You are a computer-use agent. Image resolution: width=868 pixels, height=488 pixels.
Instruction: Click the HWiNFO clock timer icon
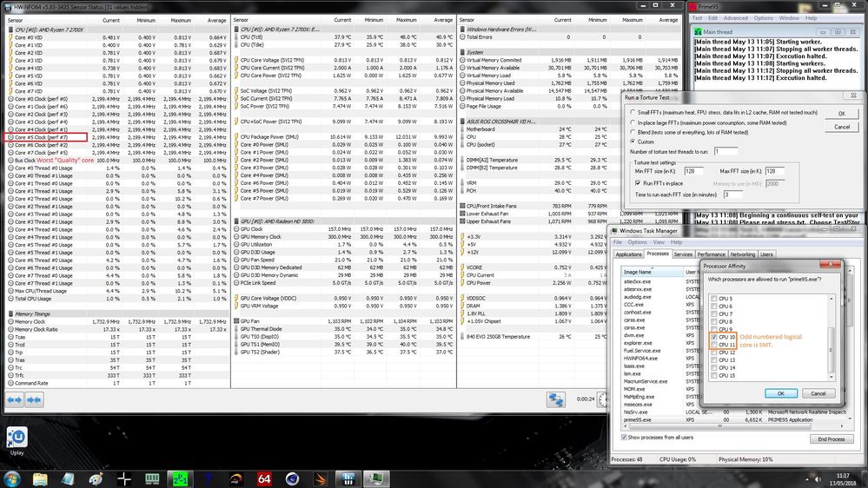603,399
